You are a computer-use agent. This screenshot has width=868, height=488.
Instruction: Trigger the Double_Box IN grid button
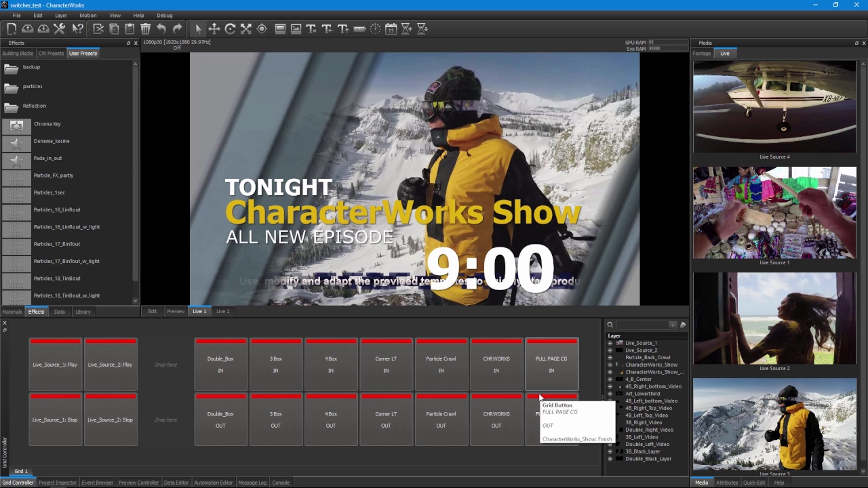pyautogui.click(x=220, y=364)
